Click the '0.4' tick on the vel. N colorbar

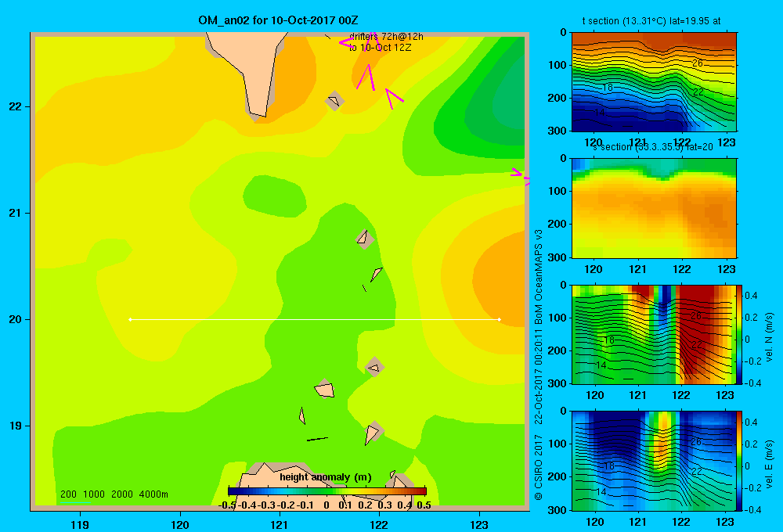click(751, 296)
